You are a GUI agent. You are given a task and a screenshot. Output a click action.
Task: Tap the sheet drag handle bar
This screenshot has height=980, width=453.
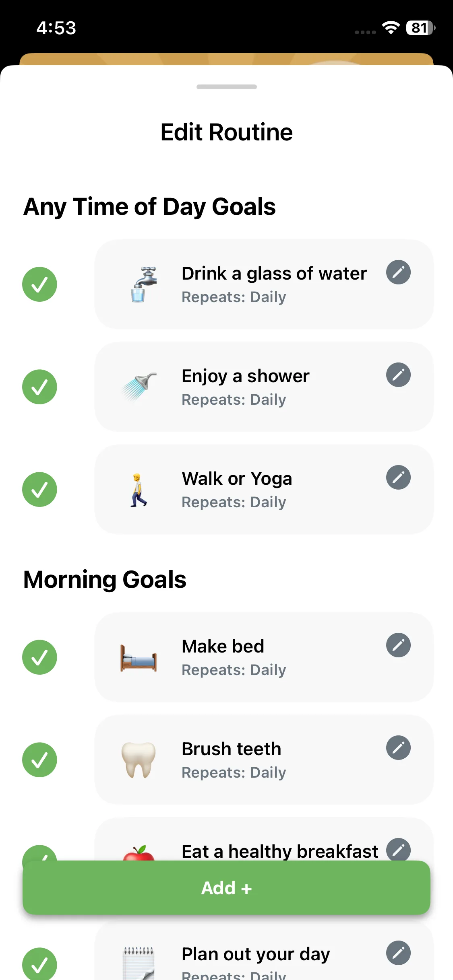(x=226, y=87)
